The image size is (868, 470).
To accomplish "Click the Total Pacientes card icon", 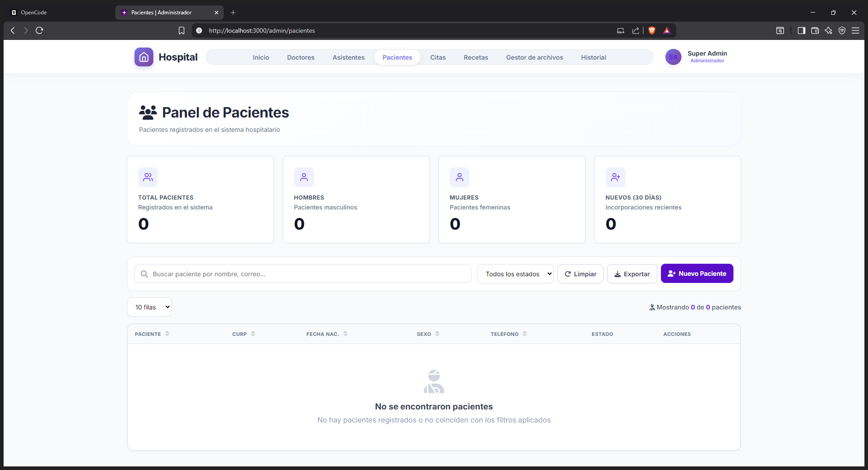I will [x=148, y=177].
